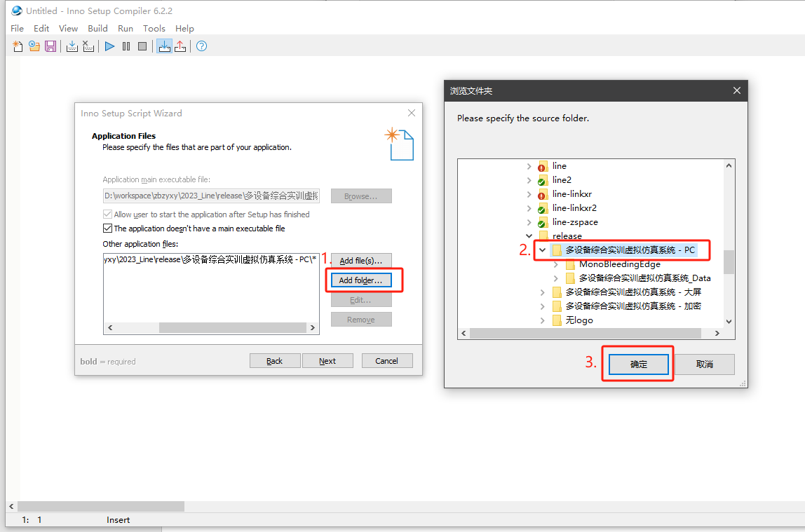Close the 浏览文件夹 dialog
The image size is (805, 532).
click(737, 90)
